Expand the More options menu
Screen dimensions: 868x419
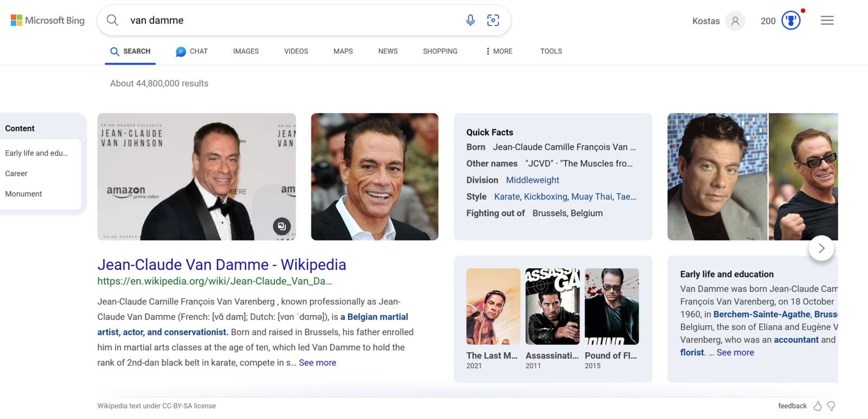tap(499, 51)
